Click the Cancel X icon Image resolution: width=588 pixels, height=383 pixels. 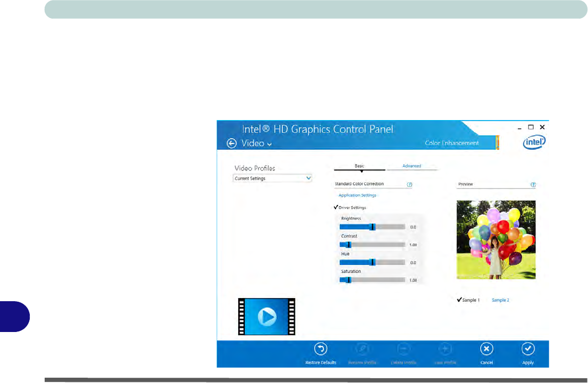(x=486, y=349)
